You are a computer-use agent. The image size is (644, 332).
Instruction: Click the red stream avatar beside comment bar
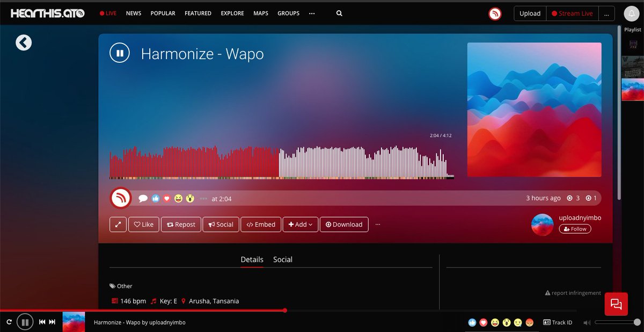(121, 198)
